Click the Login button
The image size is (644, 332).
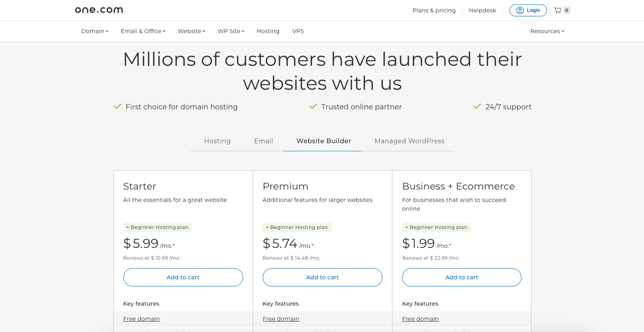(528, 10)
